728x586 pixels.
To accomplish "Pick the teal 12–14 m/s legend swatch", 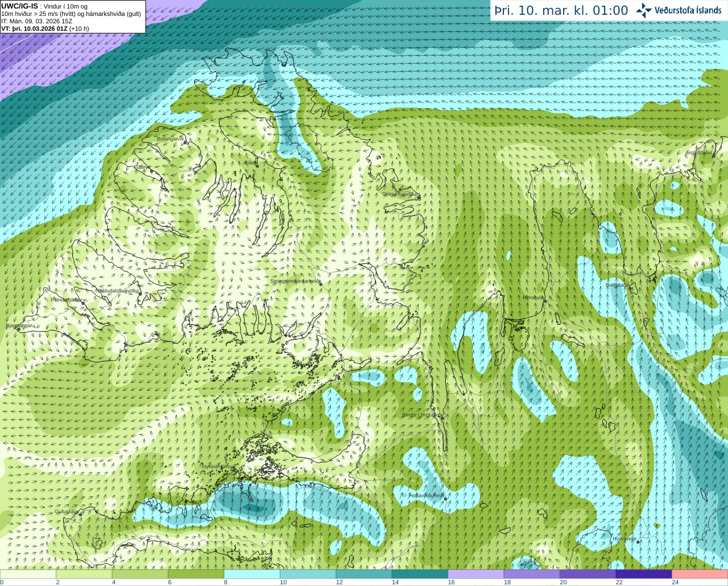I will [x=364, y=573].
